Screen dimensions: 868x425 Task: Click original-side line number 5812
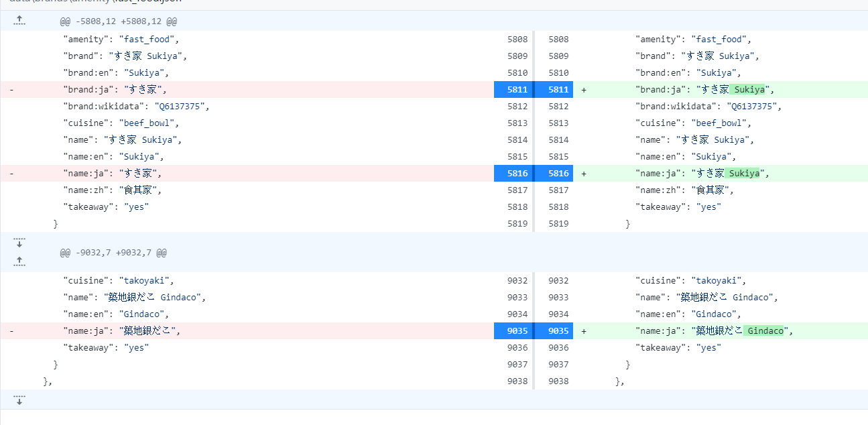click(517, 107)
